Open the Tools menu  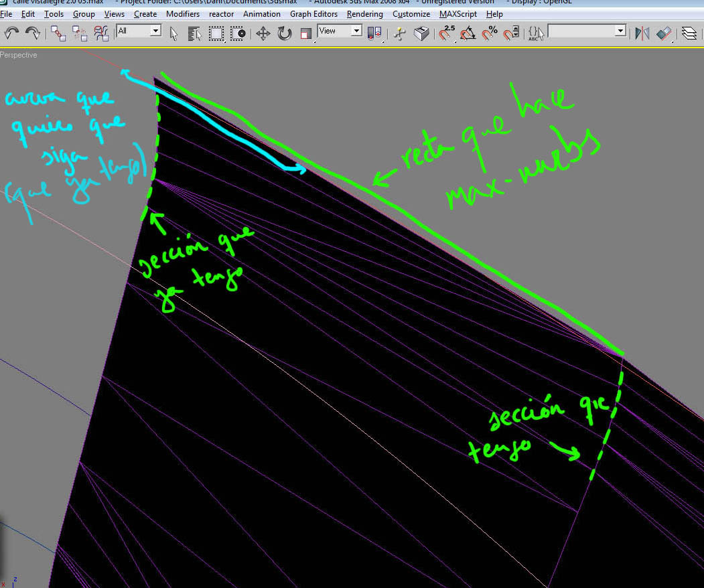pos(54,14)
